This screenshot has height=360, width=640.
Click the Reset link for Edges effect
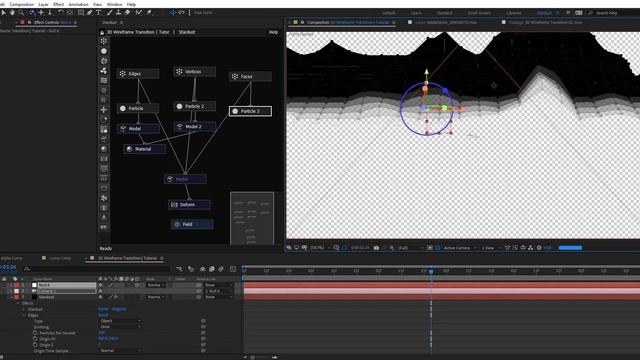103,315
